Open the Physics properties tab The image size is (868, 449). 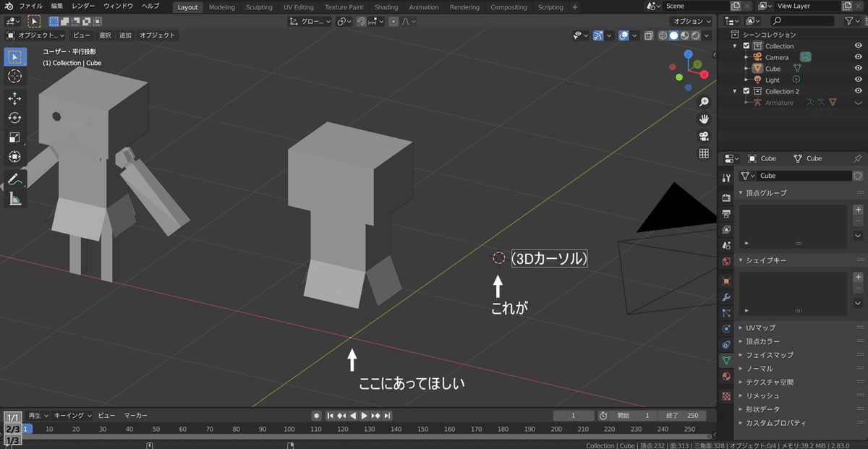pyautogui.click(x=726, y=328)
